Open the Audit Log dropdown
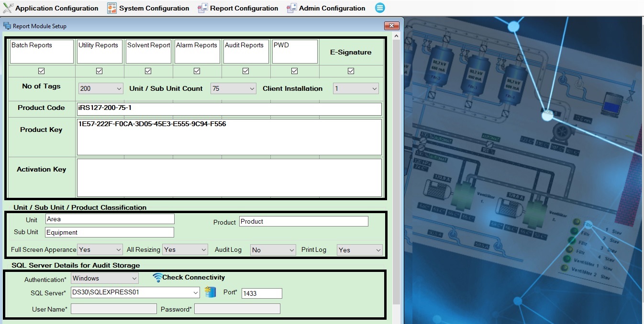This screenshot has height=324, width=644. pos(273,250)
